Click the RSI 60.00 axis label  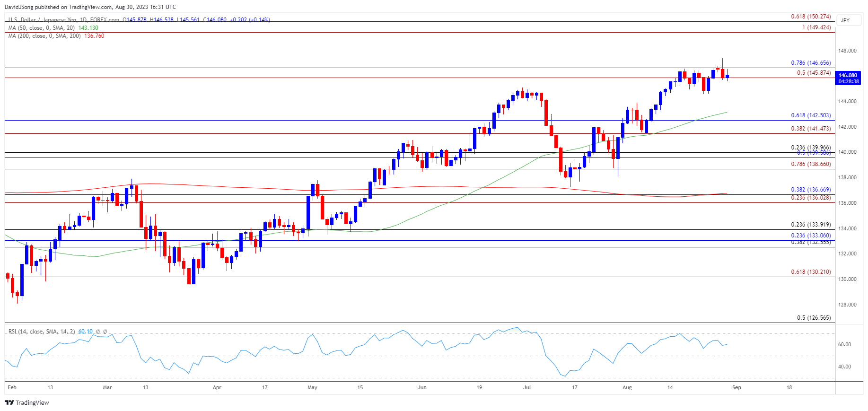pos(844,344)
